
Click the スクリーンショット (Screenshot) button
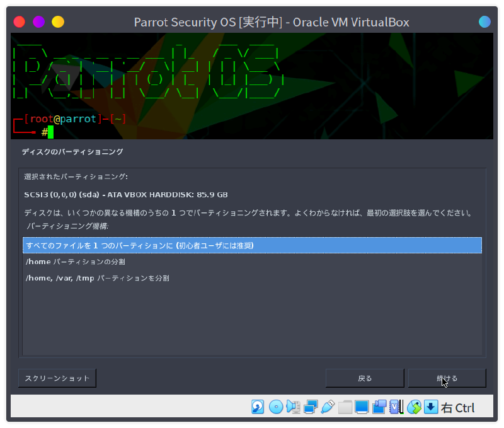tap(57, 378)
